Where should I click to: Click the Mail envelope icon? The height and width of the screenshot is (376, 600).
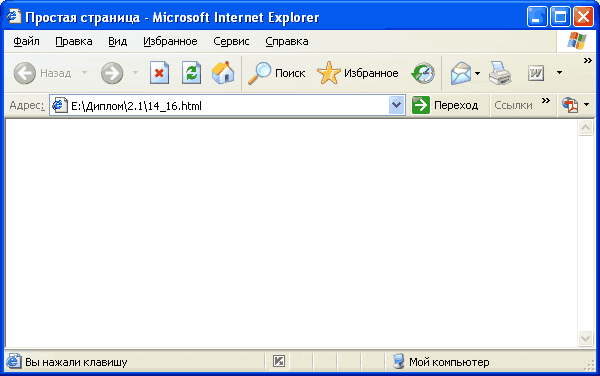(461, 73)
